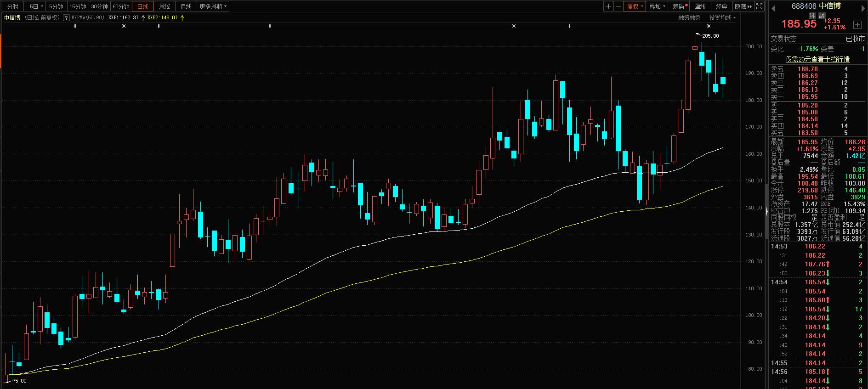The width and height of the screenshot is (868, 389).
Task: Open the 5日 period dropdown
Action: 35,6
